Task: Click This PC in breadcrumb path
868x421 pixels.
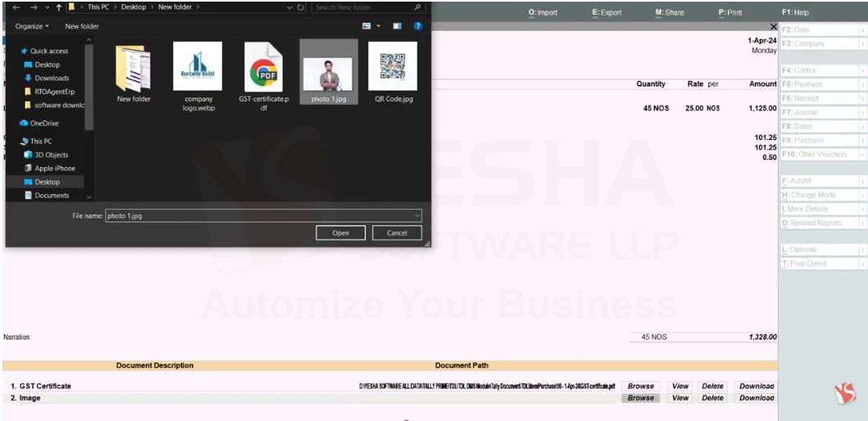Action: pos(98,7)
